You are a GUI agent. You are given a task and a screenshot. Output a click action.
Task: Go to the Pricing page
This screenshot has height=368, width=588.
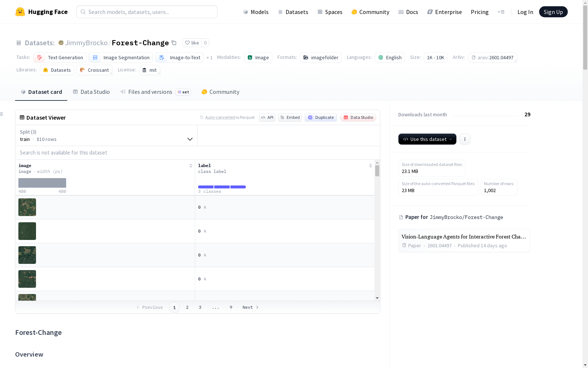(x=480, y=12)
